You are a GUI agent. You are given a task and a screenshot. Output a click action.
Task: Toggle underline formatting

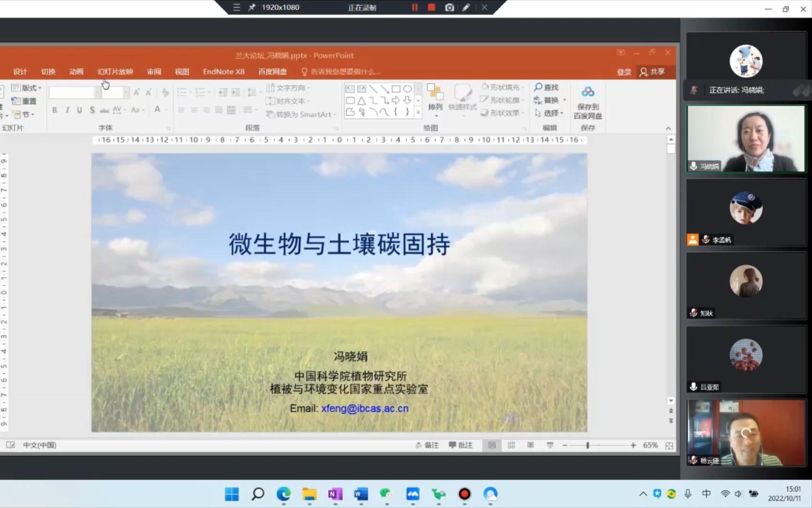point(79,110)
